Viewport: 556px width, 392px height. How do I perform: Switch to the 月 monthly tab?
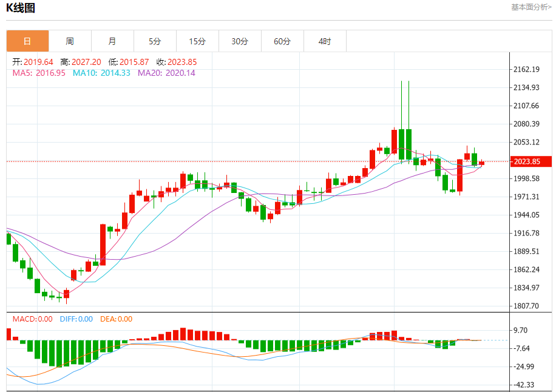pos(112,41)
